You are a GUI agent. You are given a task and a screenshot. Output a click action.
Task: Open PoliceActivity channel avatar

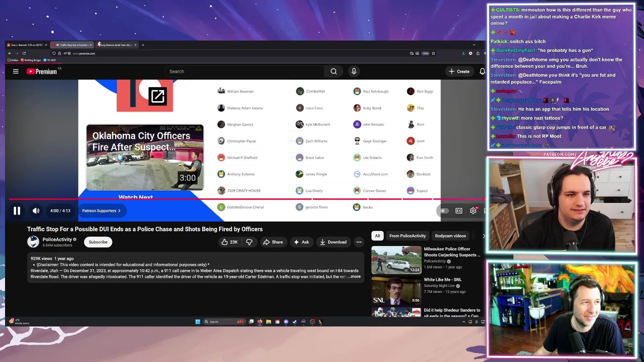click(33, 242)
